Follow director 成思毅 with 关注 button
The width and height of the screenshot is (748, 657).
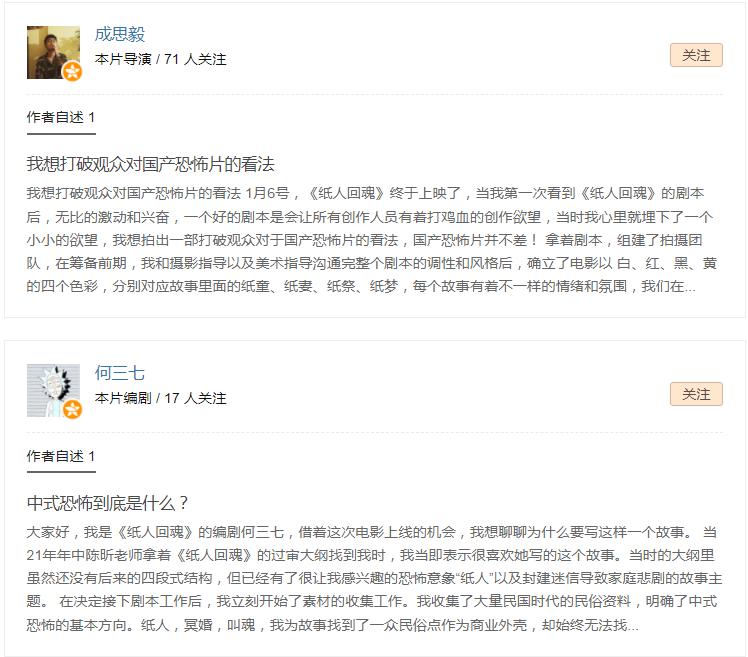pos(696,55)
